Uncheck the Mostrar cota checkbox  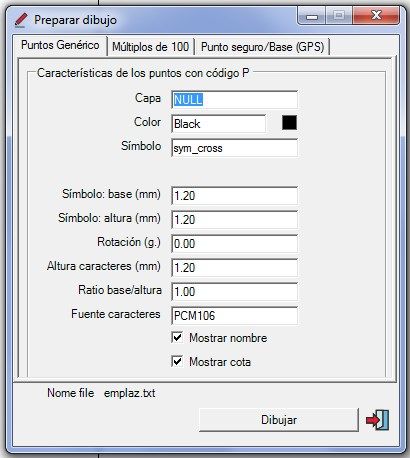tap(177, 361)
